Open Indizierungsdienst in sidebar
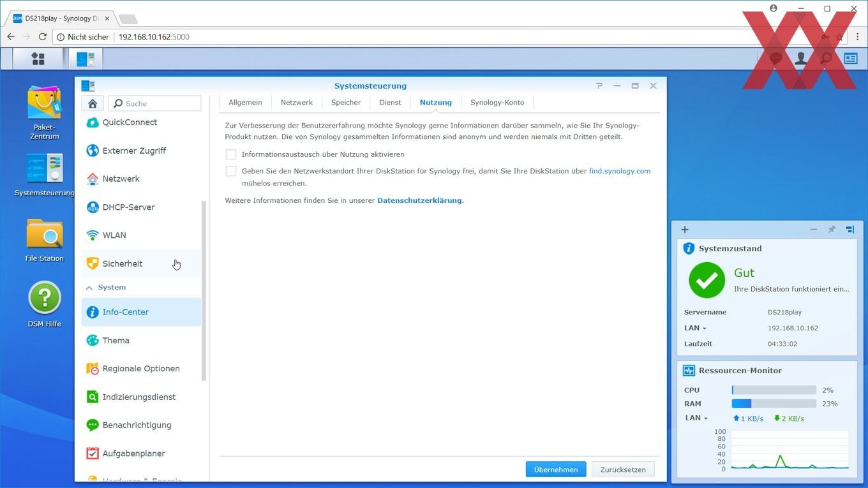868x488 pixels. (141, 397)
